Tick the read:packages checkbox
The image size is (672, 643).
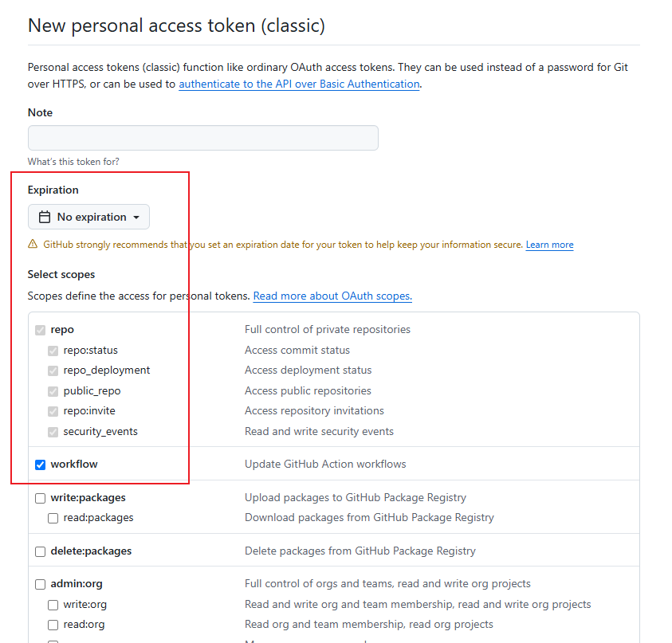tap(53, 518)
